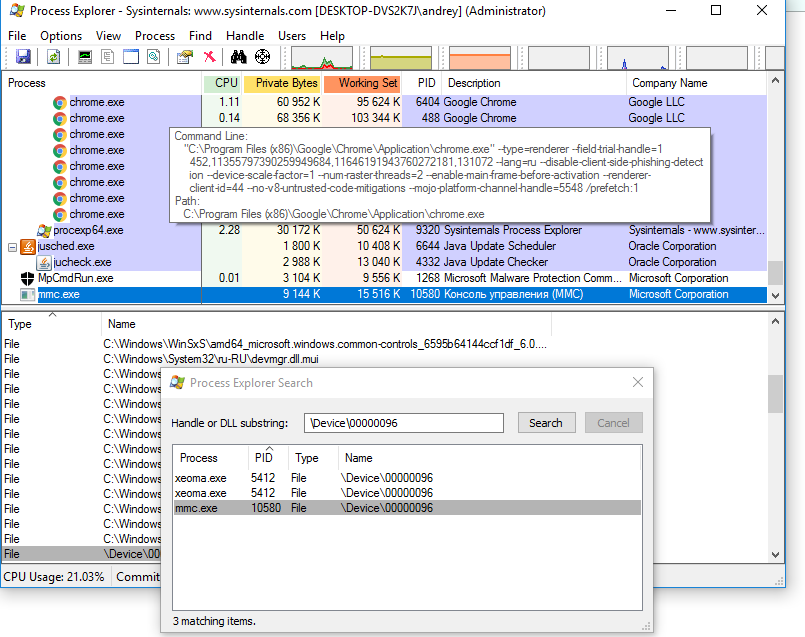Image resolution: width=805 pixels, height=637 pixels.
Task: Click the Refresh Now toolbar icon
Action: pyautogui.click(x=53, y=57)
